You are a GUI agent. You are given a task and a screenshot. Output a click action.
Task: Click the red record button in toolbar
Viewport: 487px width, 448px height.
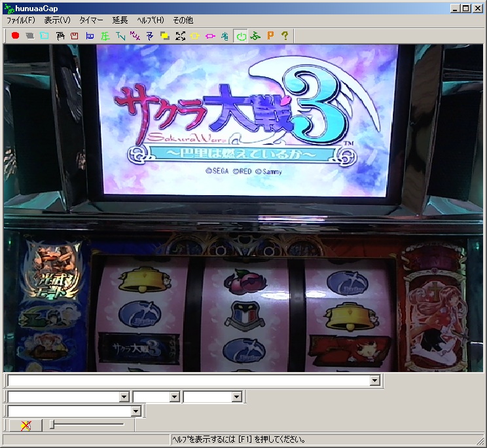[x=15, y=36]
